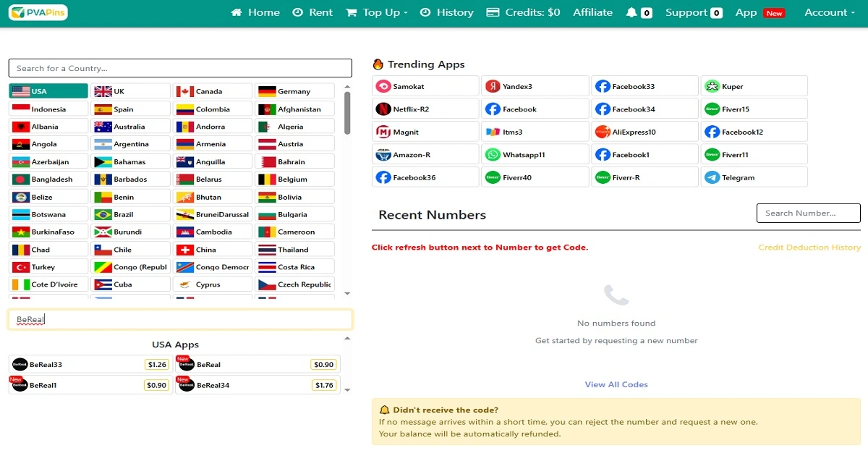Open the notifications bell icon
The image size is (868, 456).
pos(631,12)
